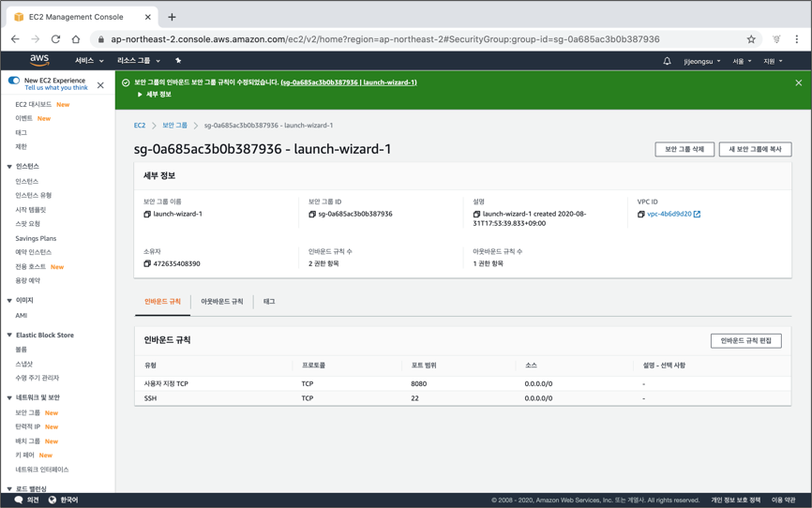Follow the 보안 그룹 breadcrumb link
812x508 pixels.
coord(174,126)
